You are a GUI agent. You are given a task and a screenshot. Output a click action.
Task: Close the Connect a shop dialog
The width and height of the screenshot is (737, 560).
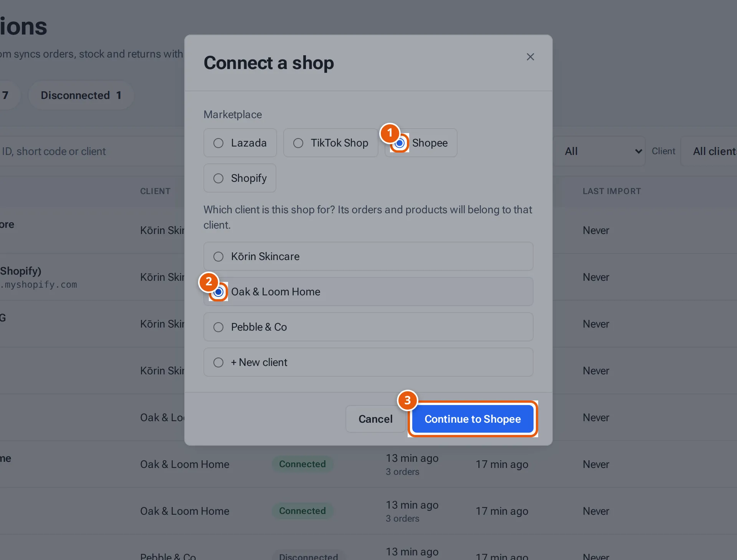pyautogui.click(x=530, y=57)
